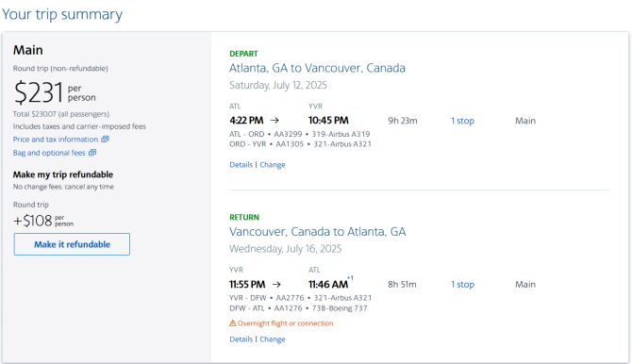Click the arrow icon after 4:22 PM departure
The width and height of the screenshot is (632, 364).
pyautogui.click(x=274, y=121)
